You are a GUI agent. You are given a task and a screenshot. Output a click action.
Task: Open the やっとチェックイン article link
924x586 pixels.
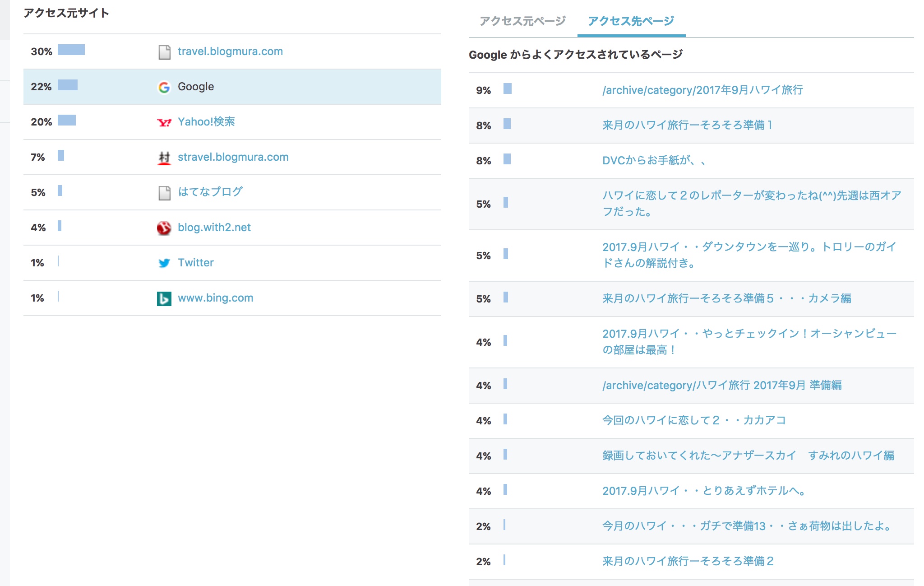749,342
